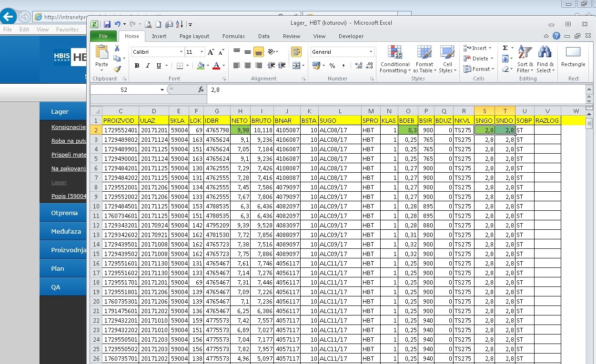Click the Cut scissors icon
The height and width of the screenshot is (364, 596).
[117, 49]
